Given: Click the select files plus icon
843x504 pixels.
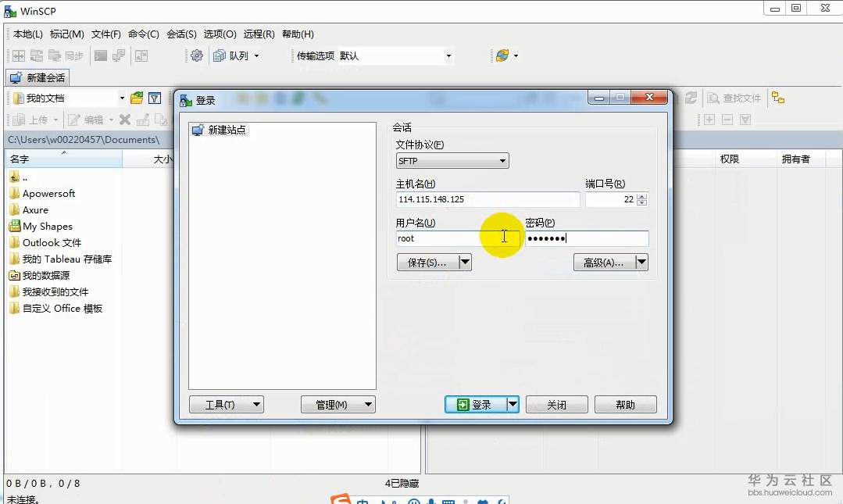Looking at the screenshot, I should (x=709, y=120).
